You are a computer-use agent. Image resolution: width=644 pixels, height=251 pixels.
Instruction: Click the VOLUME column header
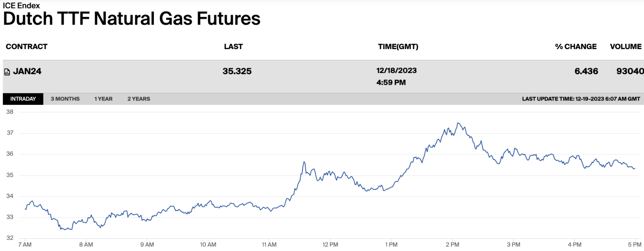tap(626, 47)
